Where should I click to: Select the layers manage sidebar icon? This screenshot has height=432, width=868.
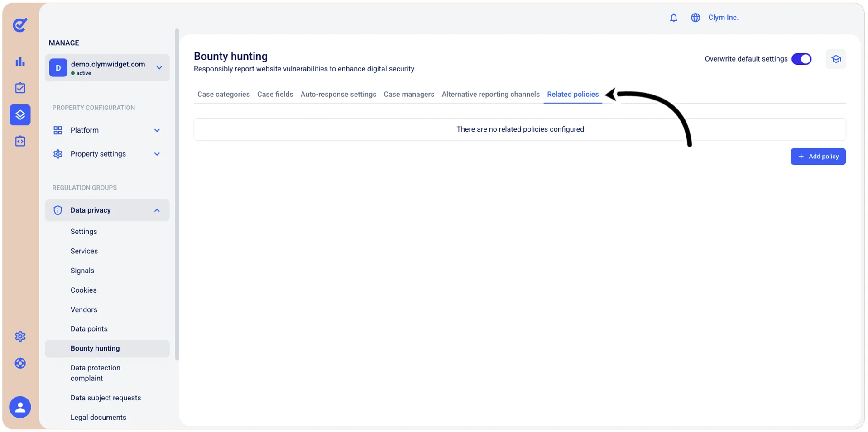(x=20, y=114)
